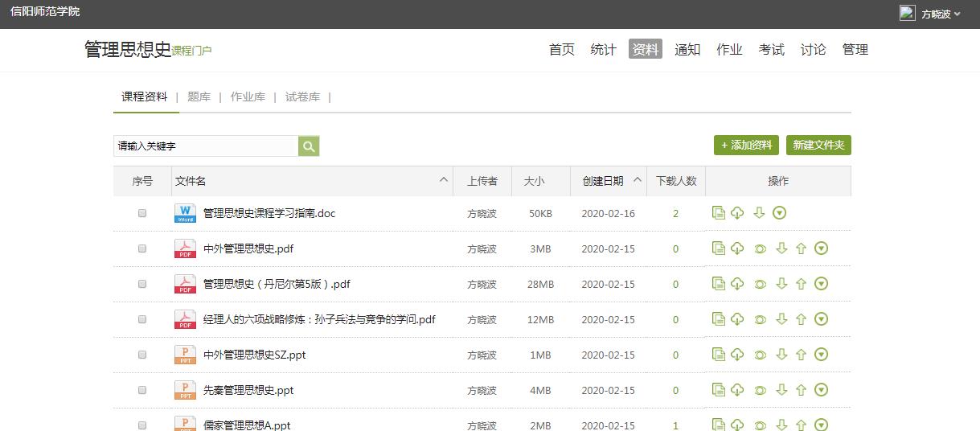Image resolution: width=980 pixels, height=431 pixels.
Task: Switch to the 题库 tab
Action: coord(199,96)
